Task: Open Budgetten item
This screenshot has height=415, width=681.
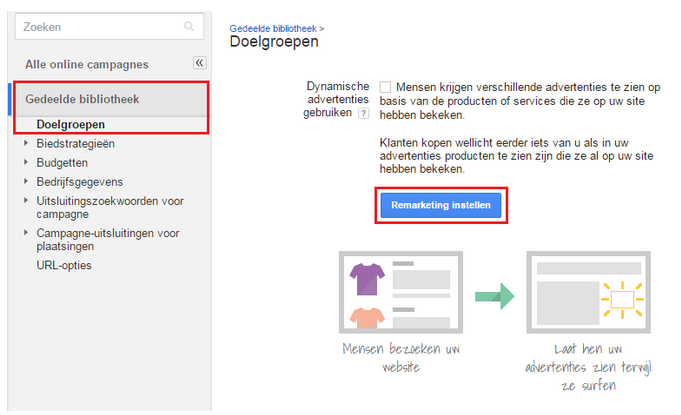Action: click(62, 163)
